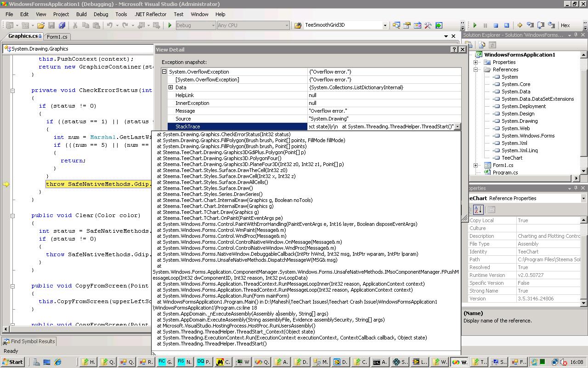Select TeeChart reference in Solution Explorer
588x368 pixels.
(x=512, y=158)
